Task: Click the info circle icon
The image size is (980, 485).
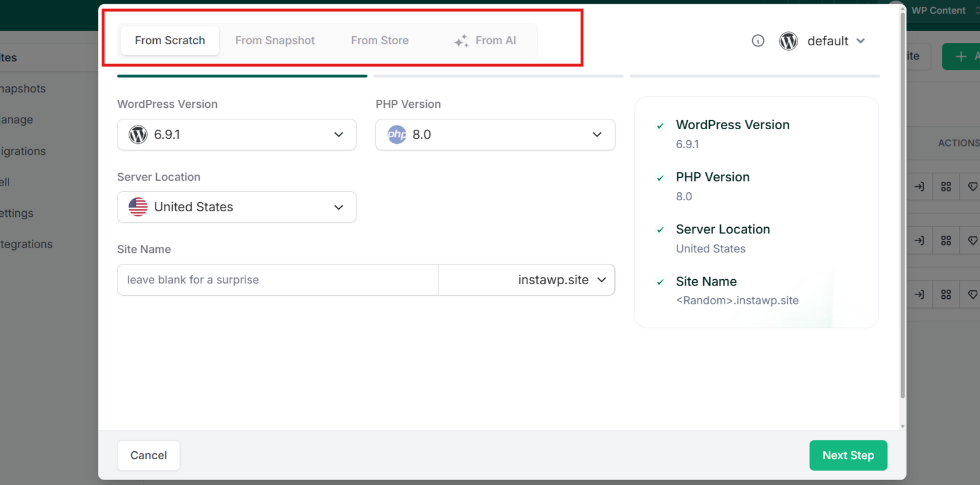Action: (758, 41)
